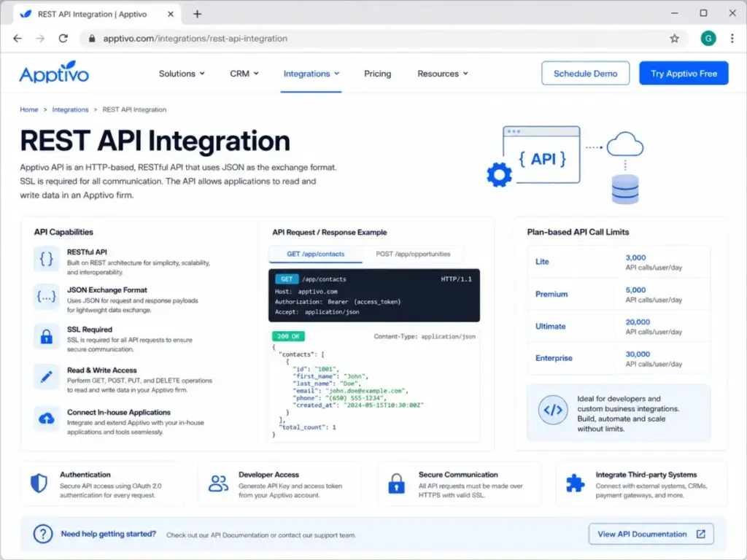Click the code brackets developer icon
This screenshot has width=747, height=560.
pos(553,410)
